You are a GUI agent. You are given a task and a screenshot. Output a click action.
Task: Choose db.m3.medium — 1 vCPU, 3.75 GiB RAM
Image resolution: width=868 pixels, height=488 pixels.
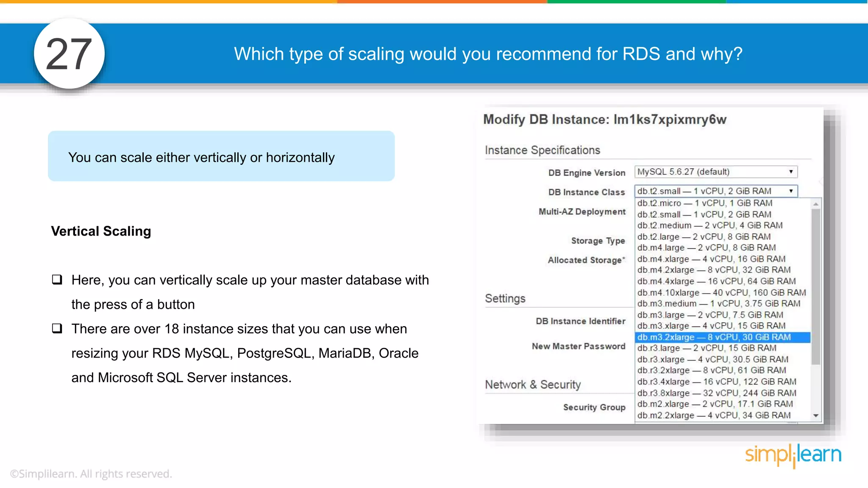(x=723, y=303)
